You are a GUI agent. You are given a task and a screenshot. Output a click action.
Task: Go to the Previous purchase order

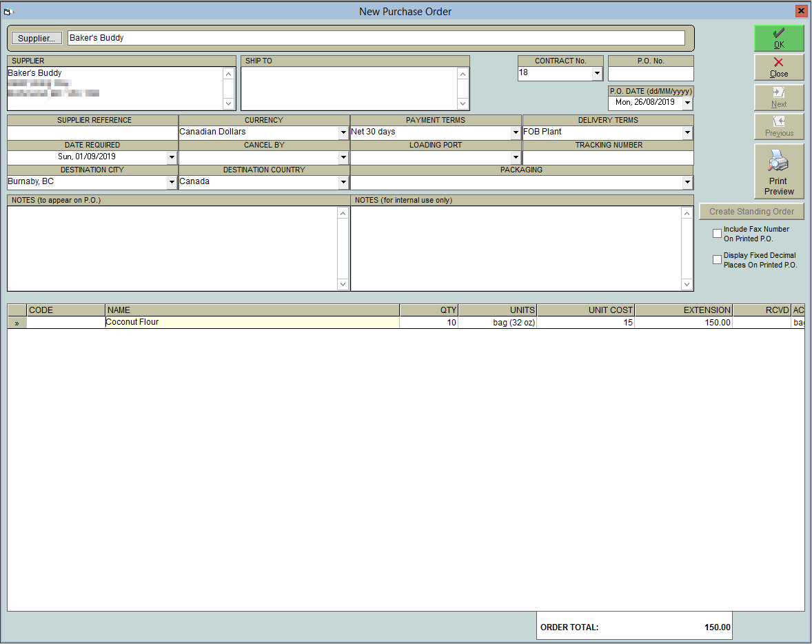pyautogui.click(x=779, y=126)
